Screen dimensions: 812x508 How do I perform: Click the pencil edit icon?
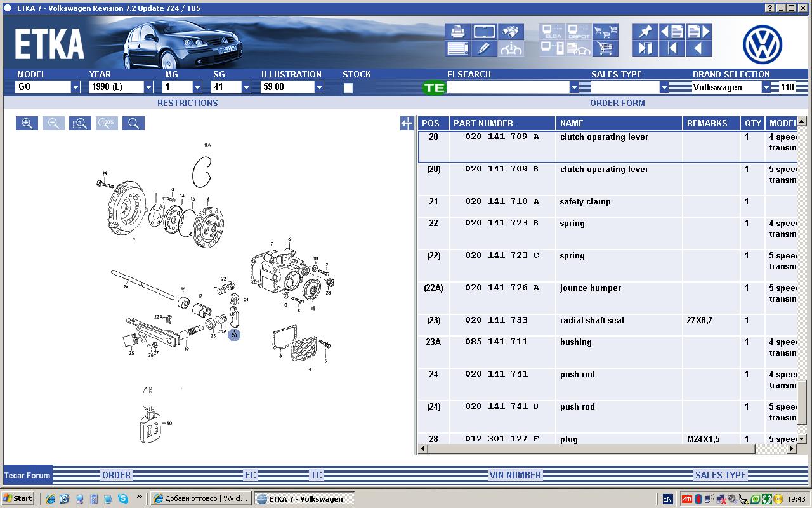coord(483,48)
